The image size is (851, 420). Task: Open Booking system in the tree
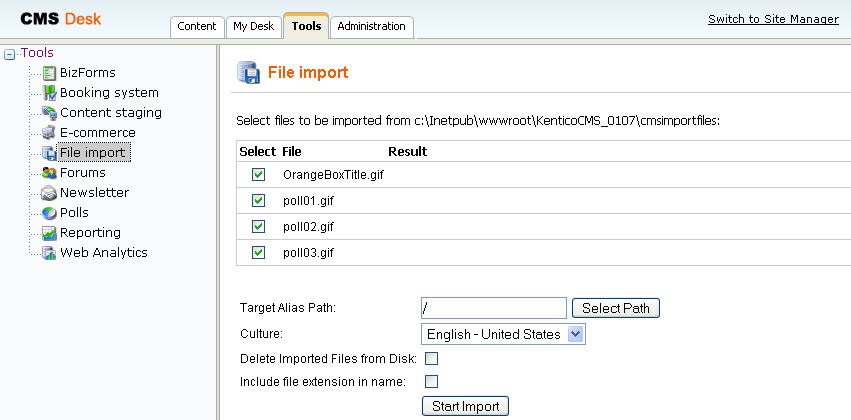click(x=109, y=93)
